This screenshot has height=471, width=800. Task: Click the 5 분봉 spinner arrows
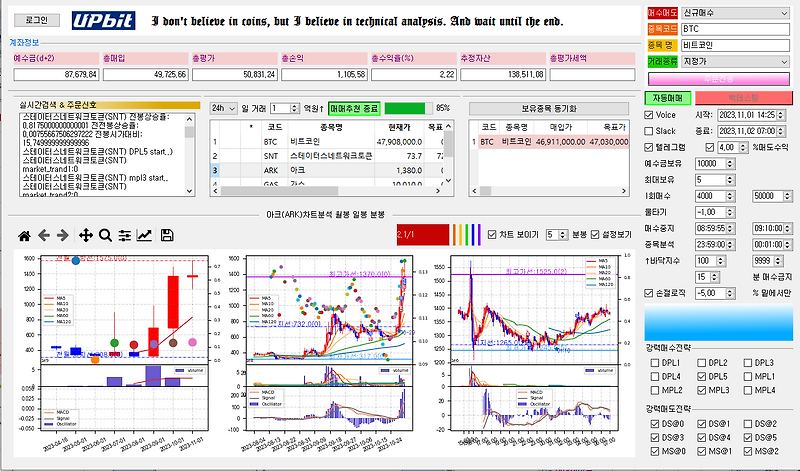click(x=563, y=235)
